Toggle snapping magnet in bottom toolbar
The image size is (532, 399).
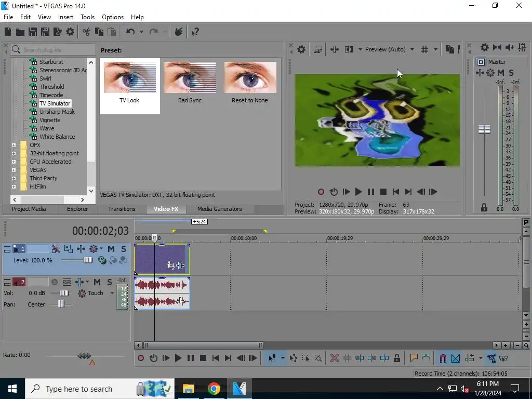(x=443, y=358)
